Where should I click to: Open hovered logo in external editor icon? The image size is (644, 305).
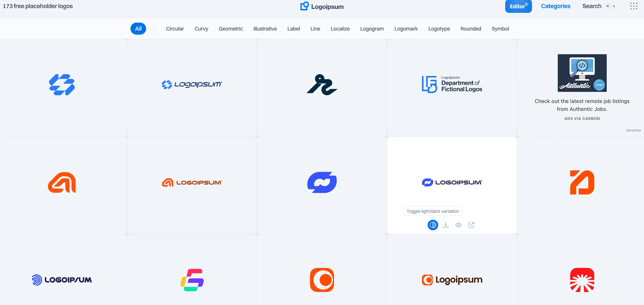[x=471, y=225]
